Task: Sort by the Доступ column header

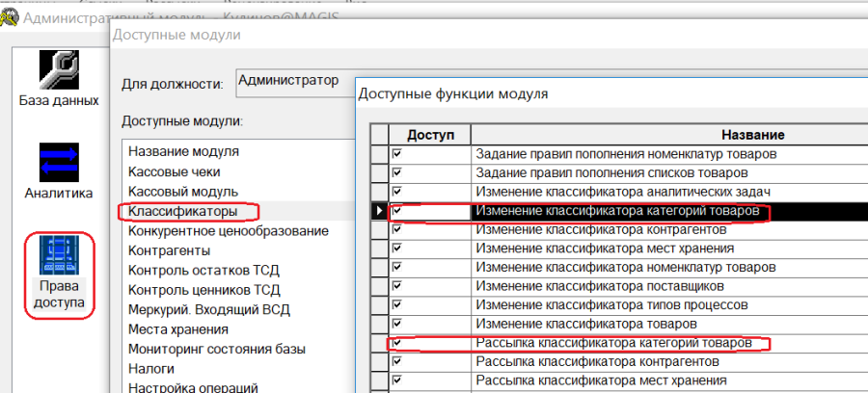Action: [430, 135]
